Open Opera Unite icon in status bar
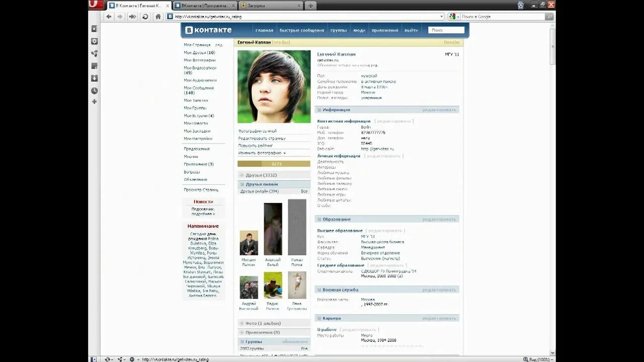 (x=120, y=359)
